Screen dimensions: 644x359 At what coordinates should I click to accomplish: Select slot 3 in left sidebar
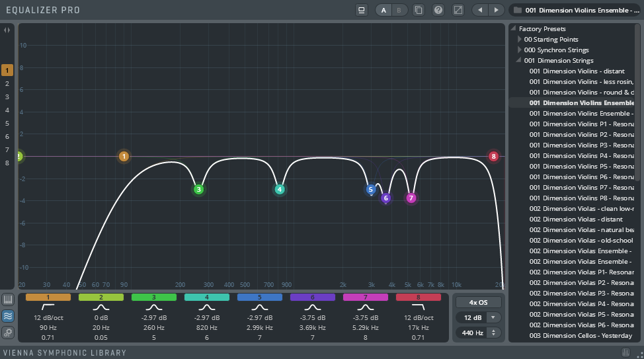[7, 97]
